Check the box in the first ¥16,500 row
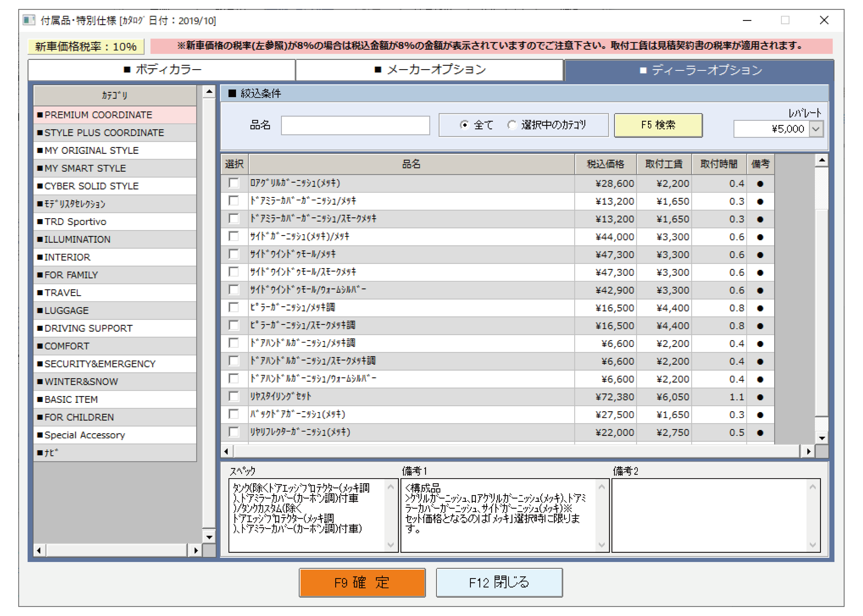 coord(234,308)
